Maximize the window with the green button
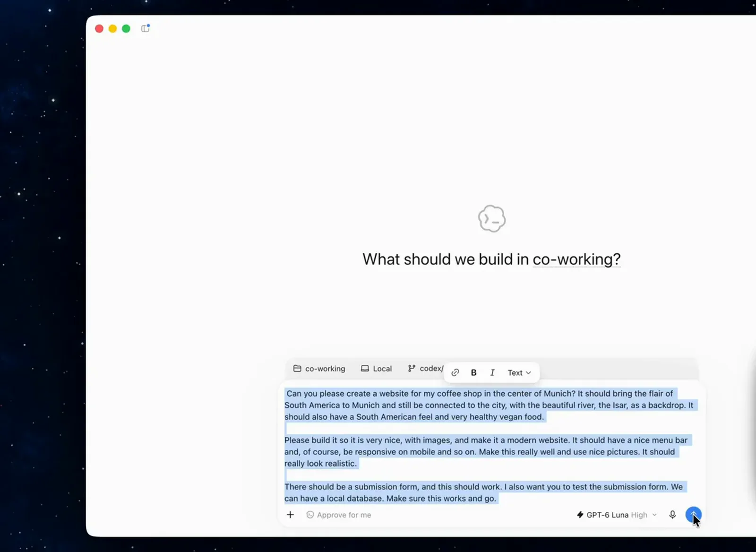 click(x=126, y=29)
